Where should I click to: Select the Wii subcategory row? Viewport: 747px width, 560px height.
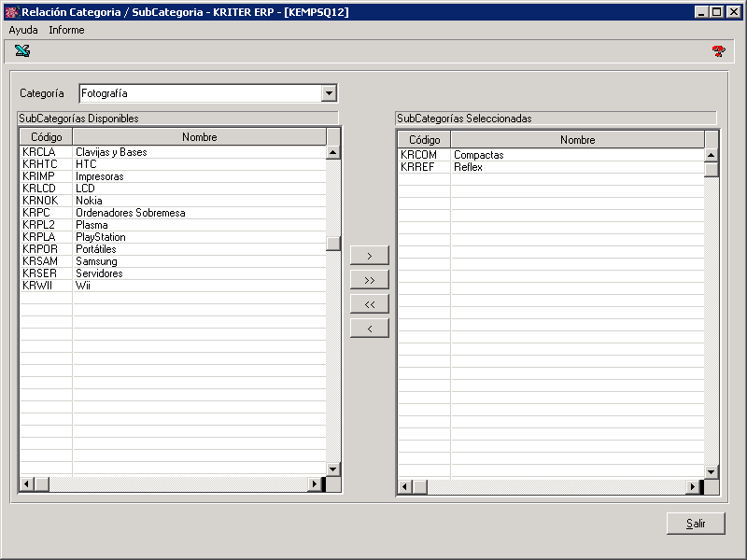(173, 286)
